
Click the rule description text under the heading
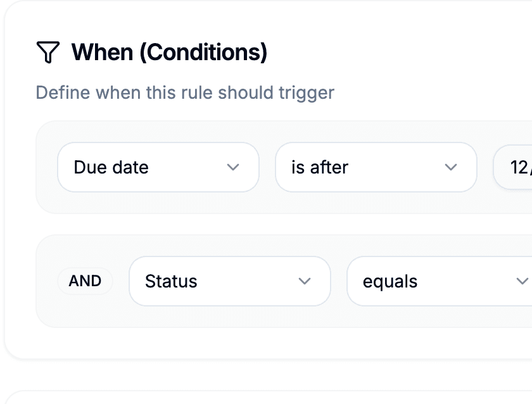tap(184, 92)
